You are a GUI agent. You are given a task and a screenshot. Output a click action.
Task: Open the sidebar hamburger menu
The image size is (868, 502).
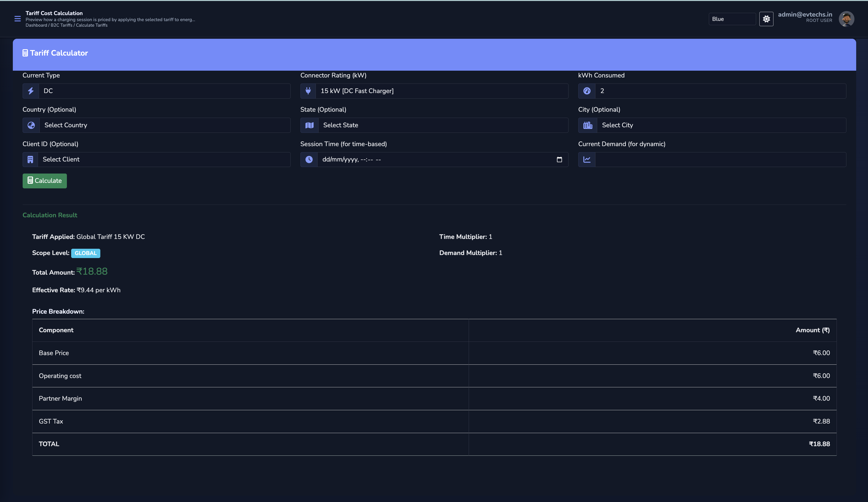[17, 19]
